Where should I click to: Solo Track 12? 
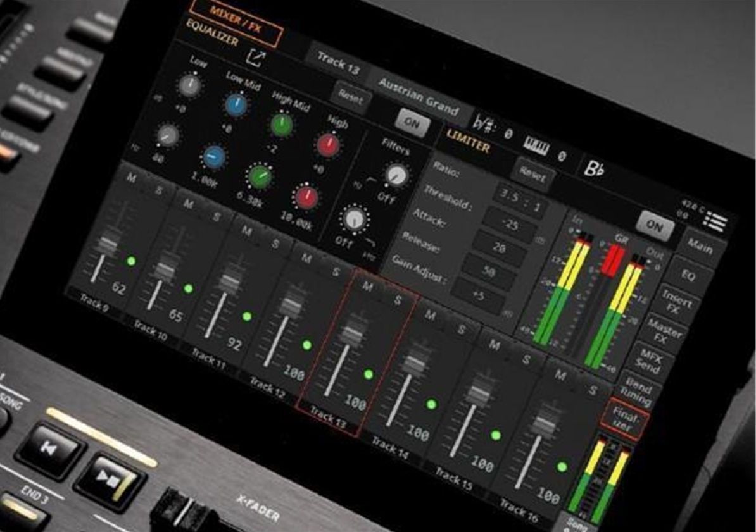[x=335, y=271]
